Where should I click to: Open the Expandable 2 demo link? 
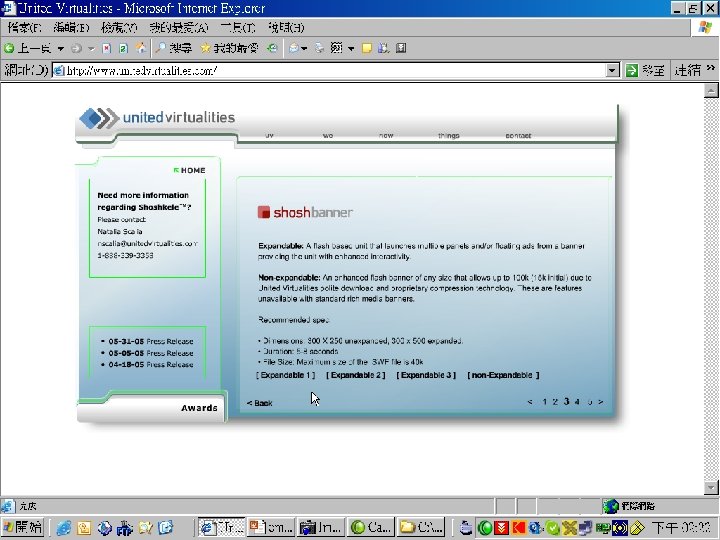point(356,375)
